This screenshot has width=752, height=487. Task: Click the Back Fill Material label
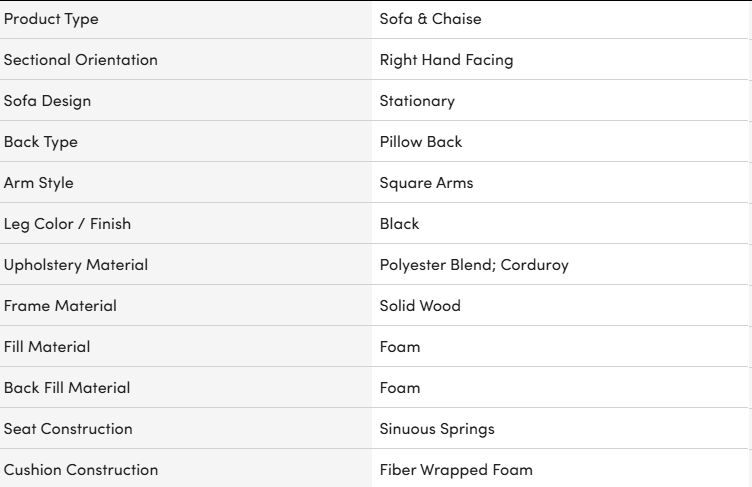pyautogui.click(x=67, y=388)
